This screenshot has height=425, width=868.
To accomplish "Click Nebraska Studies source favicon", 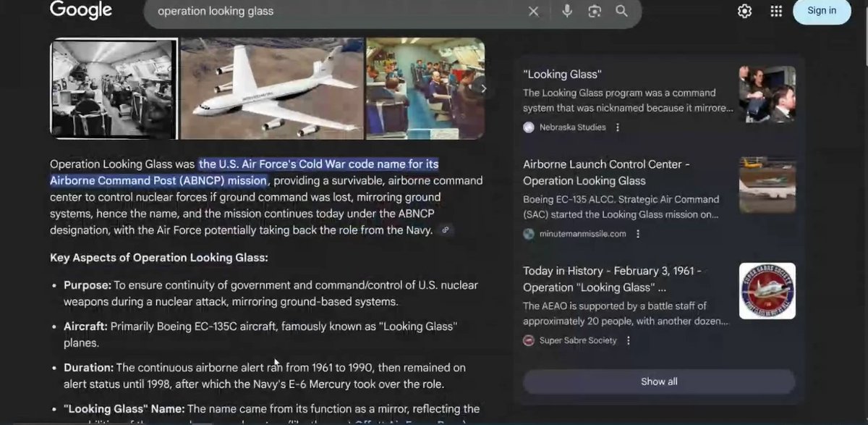I will click(529, 127).
